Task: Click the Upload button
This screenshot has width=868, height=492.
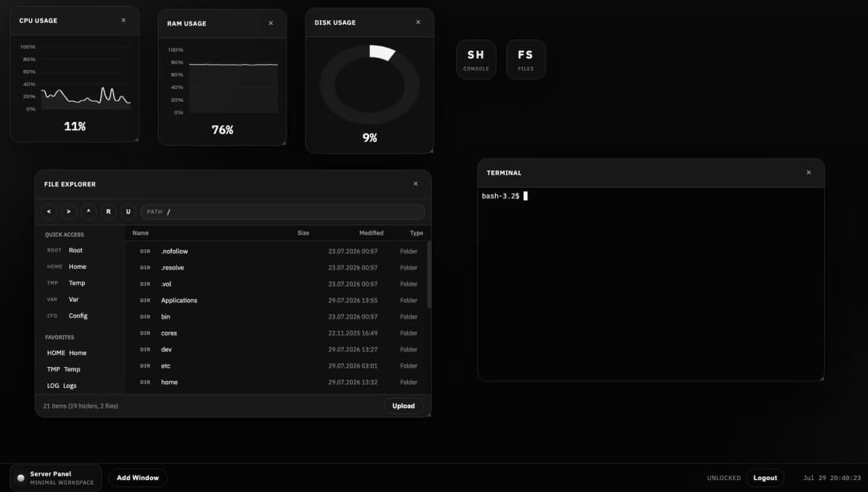Action: click(403, 406)
